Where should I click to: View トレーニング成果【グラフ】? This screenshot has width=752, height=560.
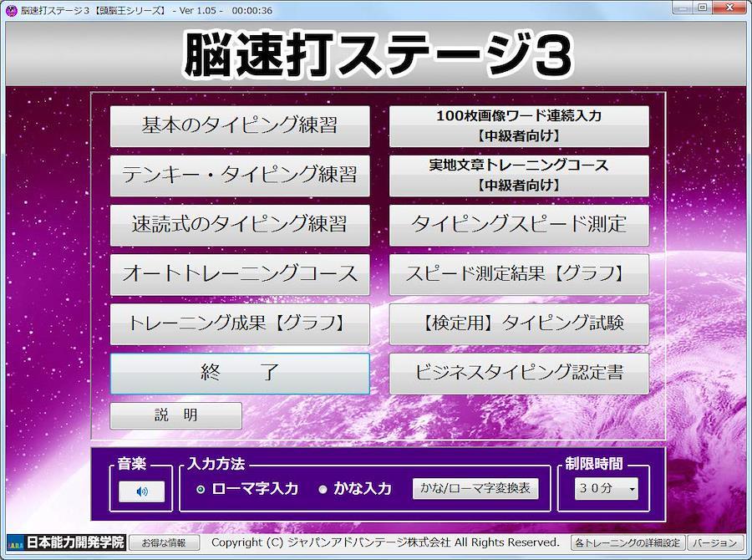[240, 323]
